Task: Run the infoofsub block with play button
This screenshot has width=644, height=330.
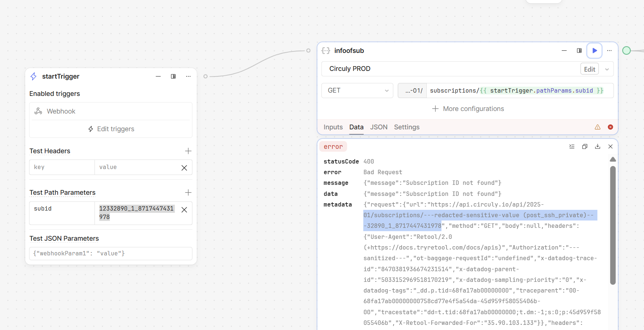Action: point(594,51)
